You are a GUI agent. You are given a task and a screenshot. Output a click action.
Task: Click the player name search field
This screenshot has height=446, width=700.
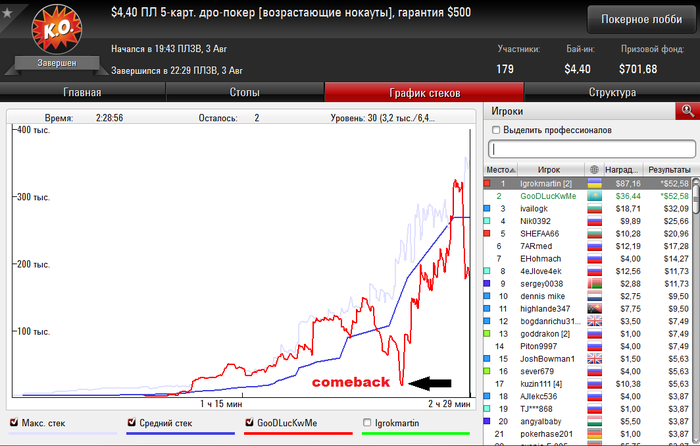coord(592,149)
